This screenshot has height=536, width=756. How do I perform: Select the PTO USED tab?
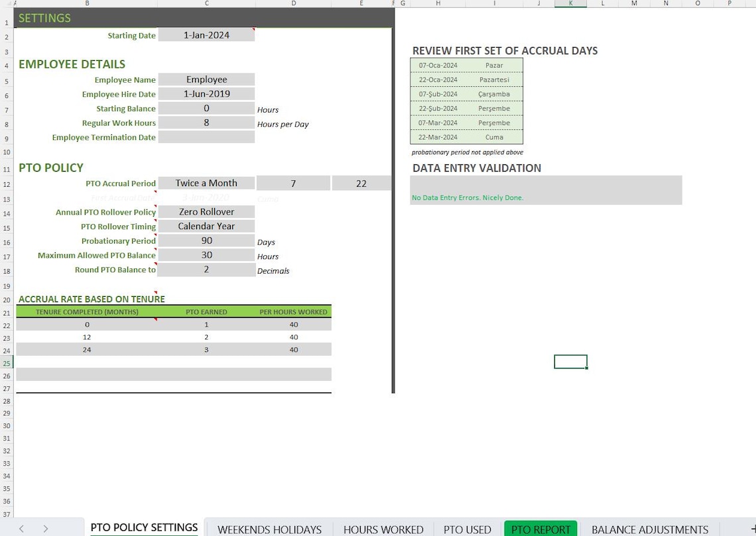pyautogui.click(x=467, y=528)
